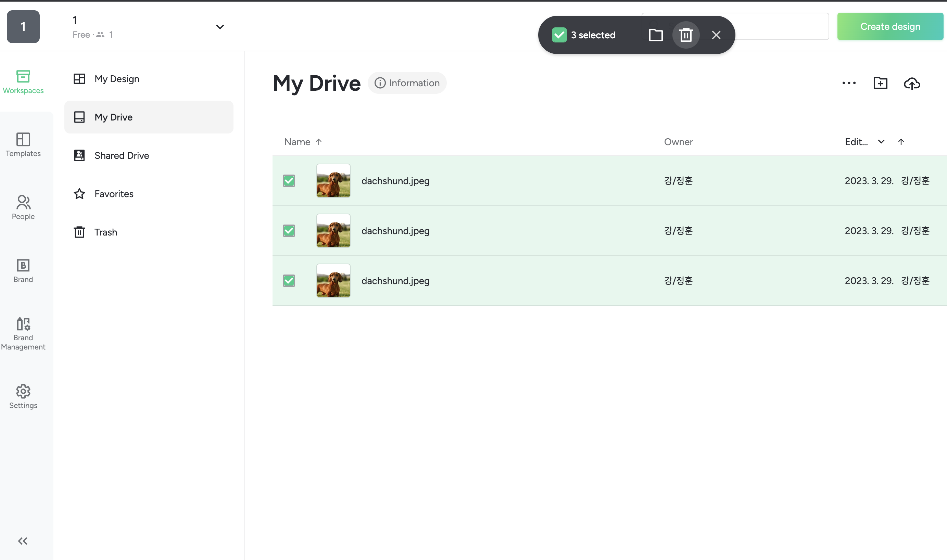This screenshot has height=560, width=947.
Task: Collapse sidebar with double-chevron icon
Action: click(x=23, y=541)
